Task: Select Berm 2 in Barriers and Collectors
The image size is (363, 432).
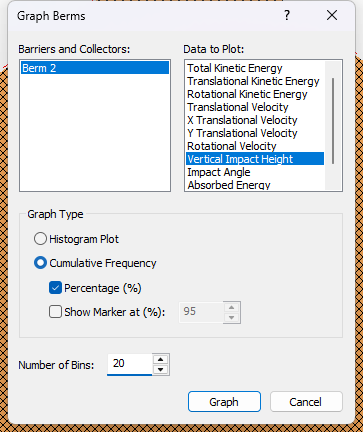Action: click(95, 68)
